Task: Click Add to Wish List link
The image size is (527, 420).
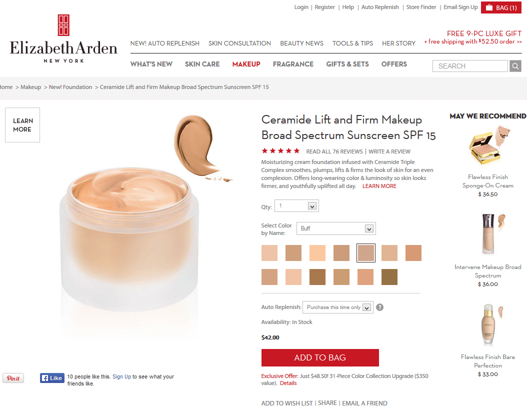Action: 287,403
